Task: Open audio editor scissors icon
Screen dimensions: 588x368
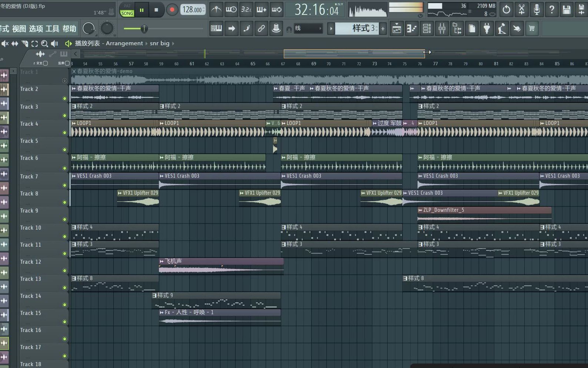Action: coord(521,10)
